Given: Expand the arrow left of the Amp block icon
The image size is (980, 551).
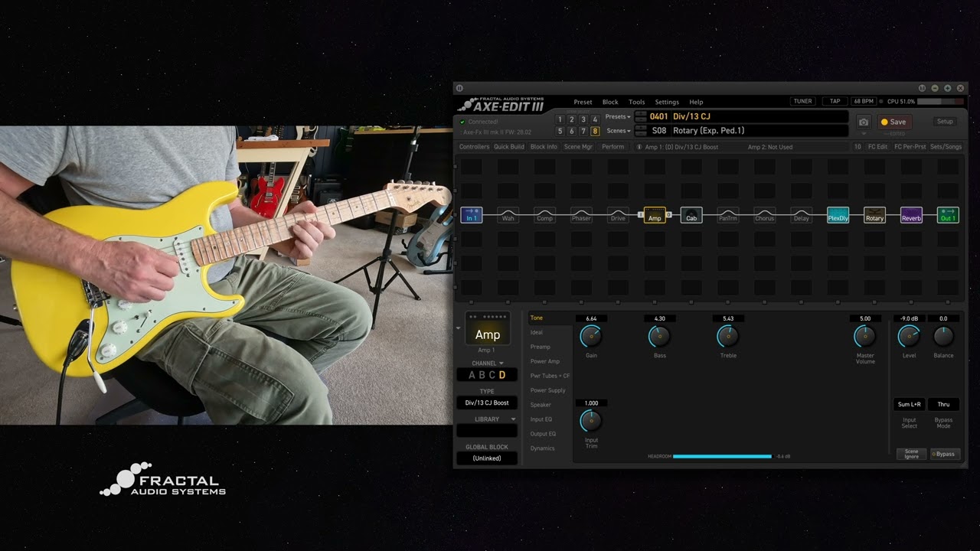Looking at the screenshot, I should [x=458, y=328].
